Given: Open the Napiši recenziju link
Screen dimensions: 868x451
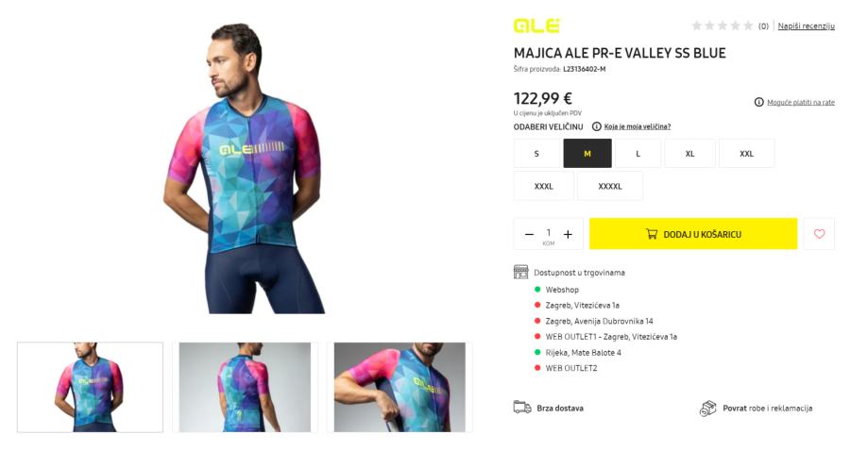Looking at the screenshot, I should pyautogui.click(x=806, y=25).
